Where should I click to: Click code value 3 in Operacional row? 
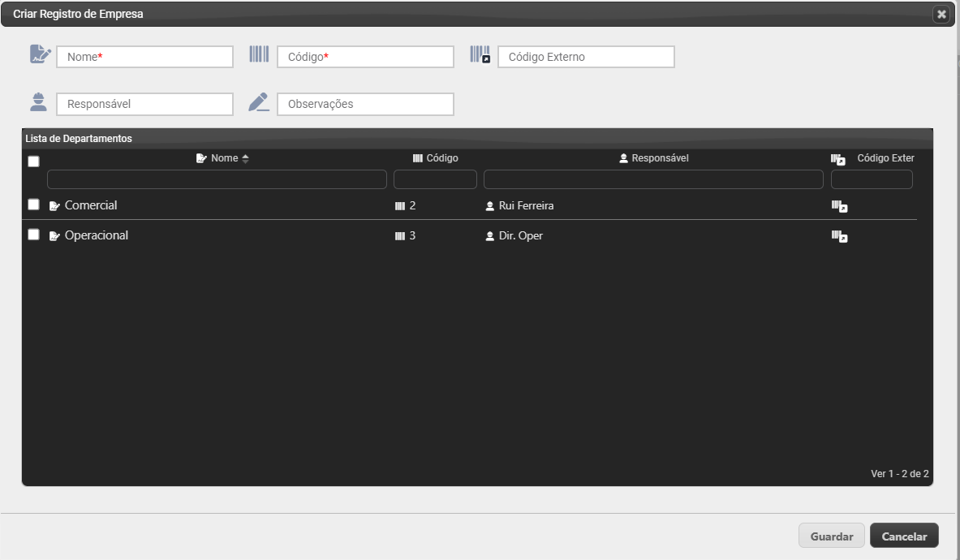413,235
